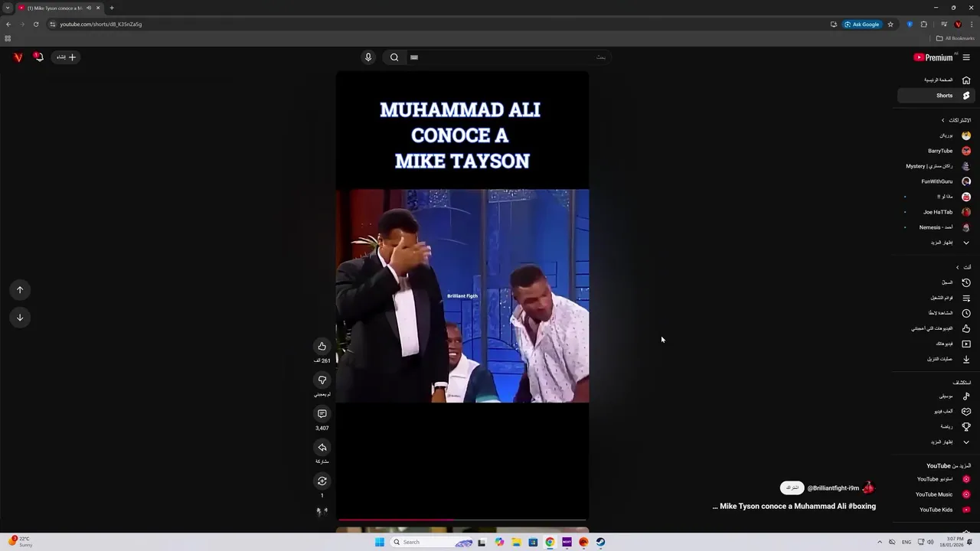Open the FunWithGuru channel subscription
This screenshot has width=980, height=551.
tap(936, 181)
